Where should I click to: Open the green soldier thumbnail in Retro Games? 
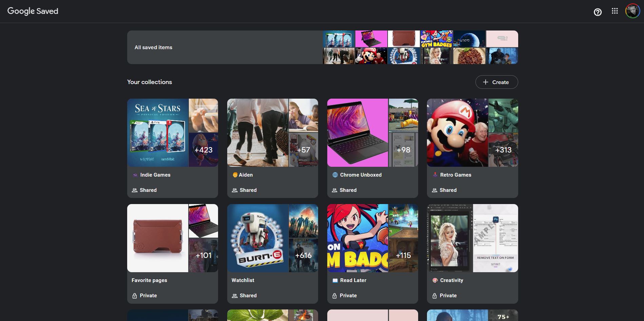tap(503, 115)
